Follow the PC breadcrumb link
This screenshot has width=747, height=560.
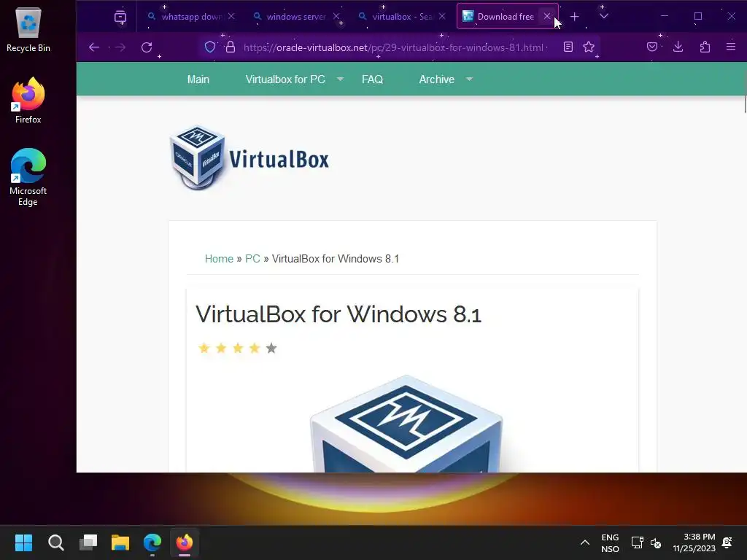(x=252, y=259)
